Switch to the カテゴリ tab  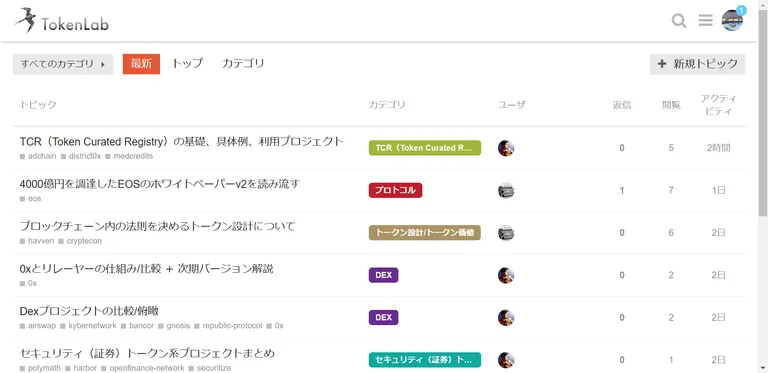pos(243,64)
